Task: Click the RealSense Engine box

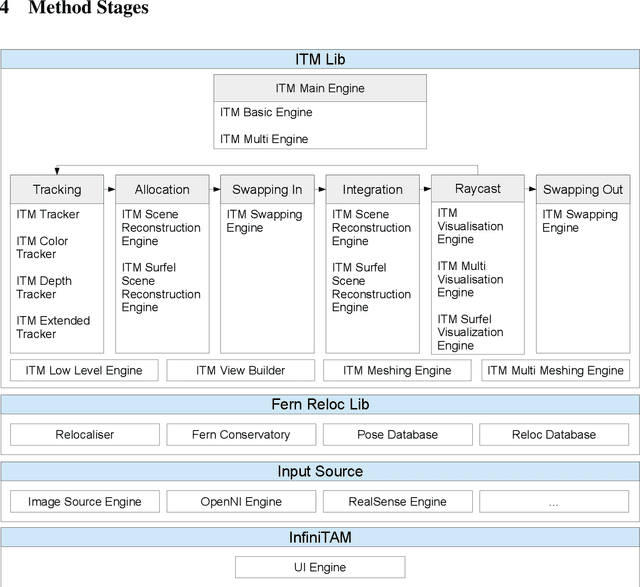Action: click(x=397, y=502)
